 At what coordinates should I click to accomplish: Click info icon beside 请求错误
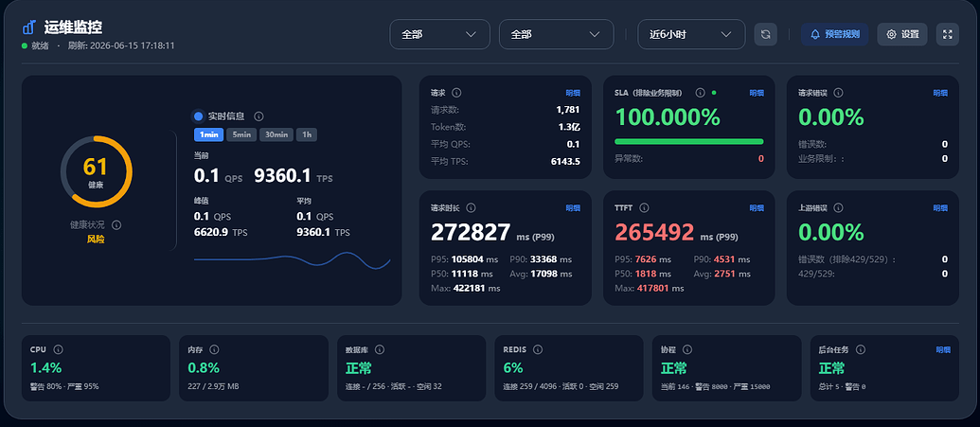[838, 93]
